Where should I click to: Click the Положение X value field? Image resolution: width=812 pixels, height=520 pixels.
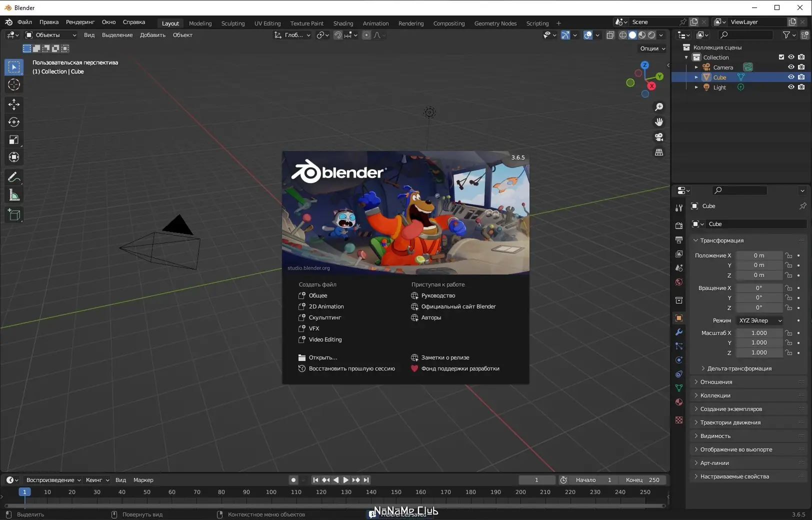click(759, 255)
